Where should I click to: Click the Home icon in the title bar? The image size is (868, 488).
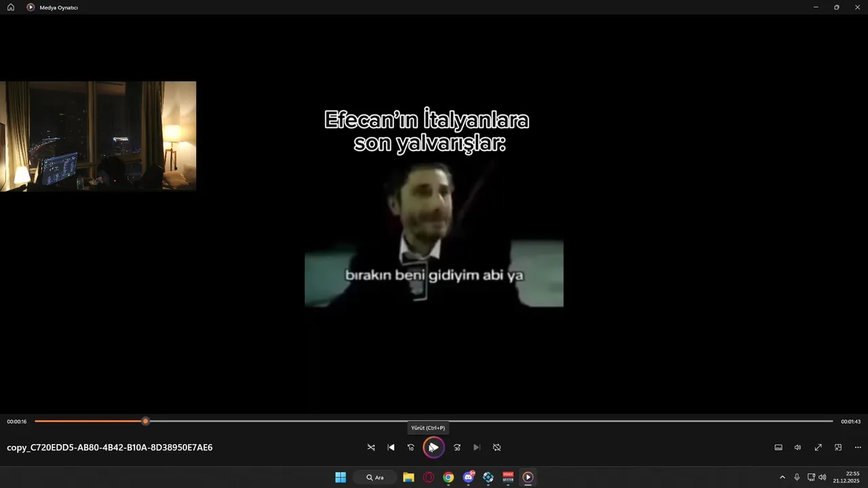[11, 7]
